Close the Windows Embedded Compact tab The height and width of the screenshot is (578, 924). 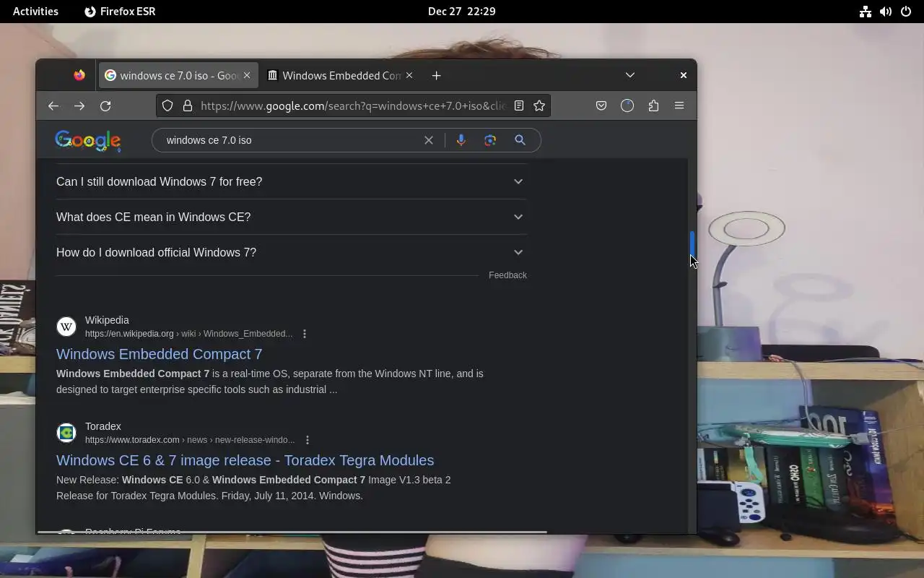409,75
